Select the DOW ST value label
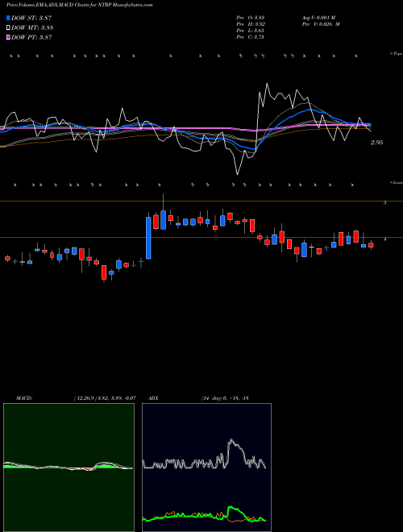Viewport: 403px width, 532px height. click(x=31, y=18)
